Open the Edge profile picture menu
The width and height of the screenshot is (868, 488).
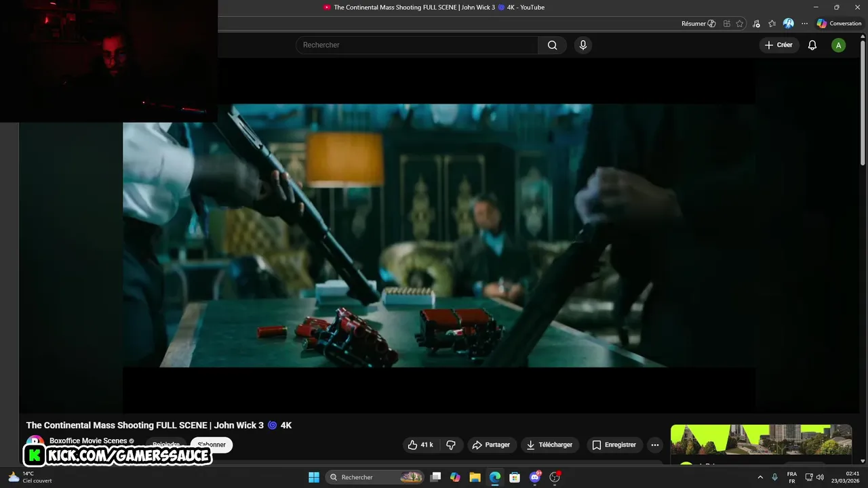[x=788, y=24]
